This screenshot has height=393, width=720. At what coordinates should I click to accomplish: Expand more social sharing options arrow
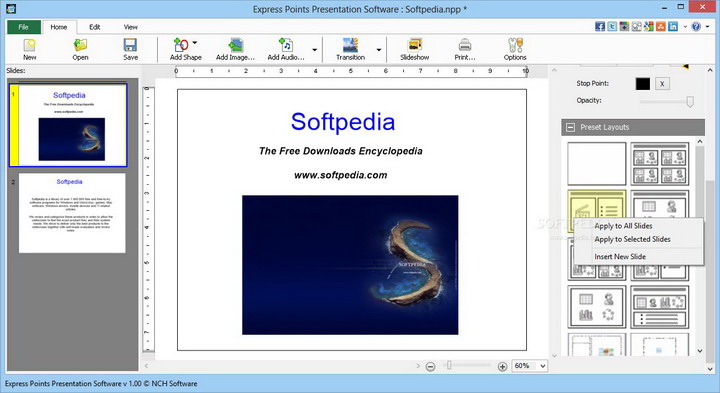click(685, 27)
